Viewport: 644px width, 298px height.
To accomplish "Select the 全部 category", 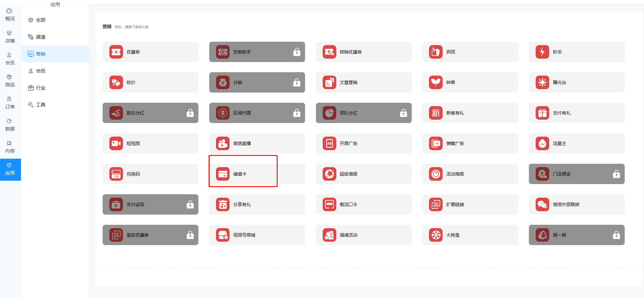I will click(x=55, y=20).
